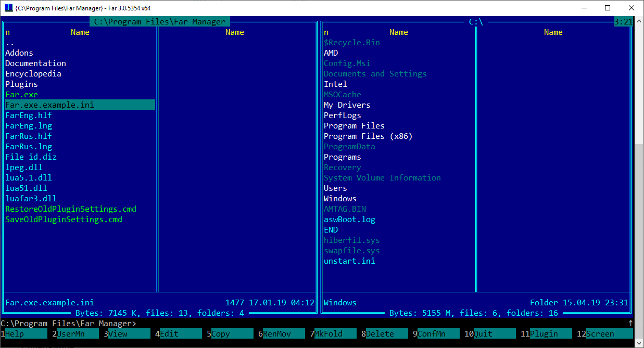Select System Volume Information folder

383,178
